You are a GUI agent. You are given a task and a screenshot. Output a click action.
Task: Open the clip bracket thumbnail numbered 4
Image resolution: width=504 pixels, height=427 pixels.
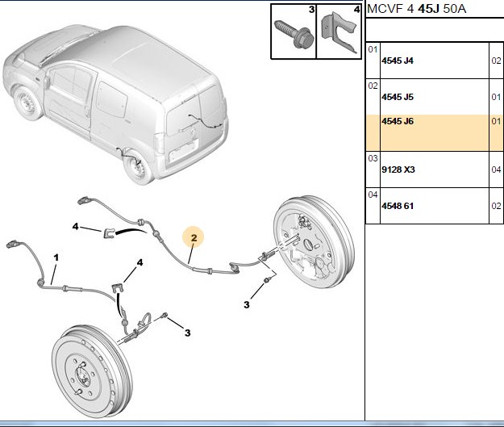[x=339, y=31]
